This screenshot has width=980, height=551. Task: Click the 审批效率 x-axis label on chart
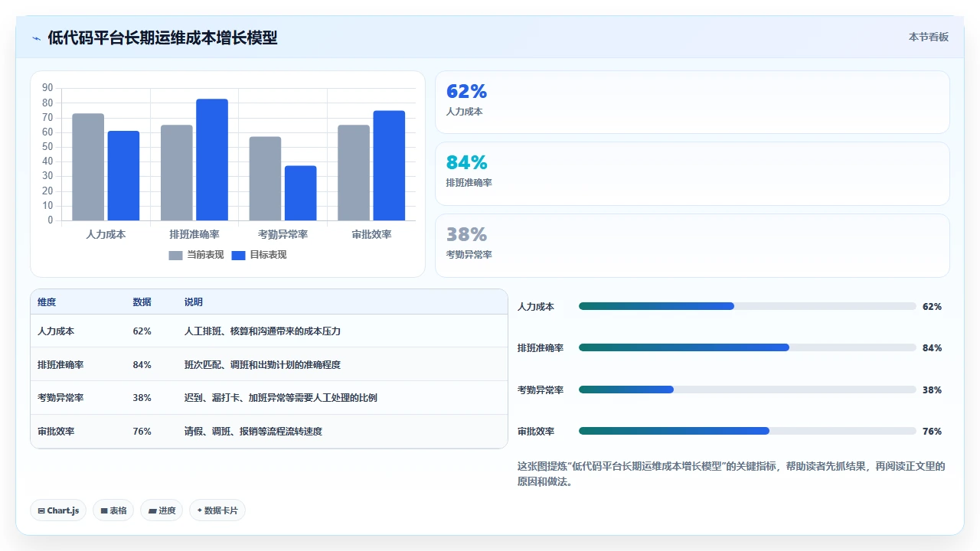coord(371,234)
